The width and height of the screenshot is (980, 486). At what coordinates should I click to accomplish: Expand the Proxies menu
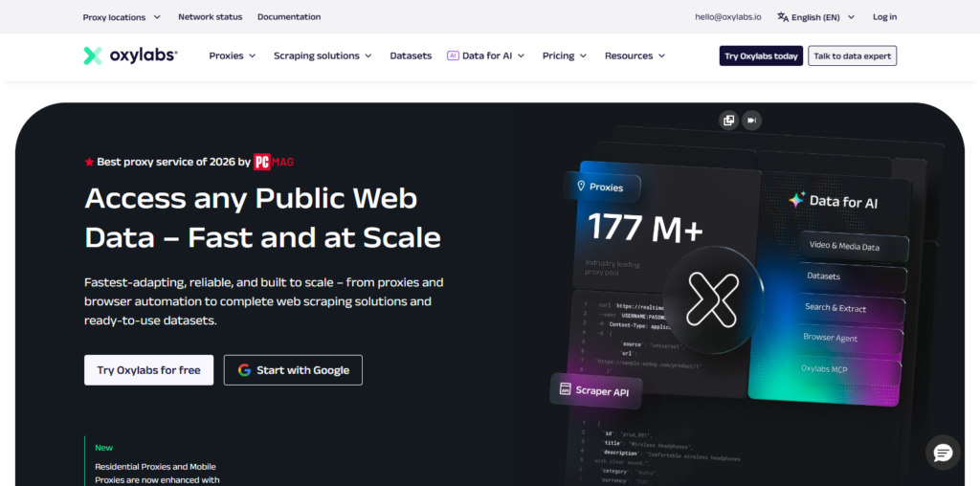pyautogui.click(x=233, y=55)
